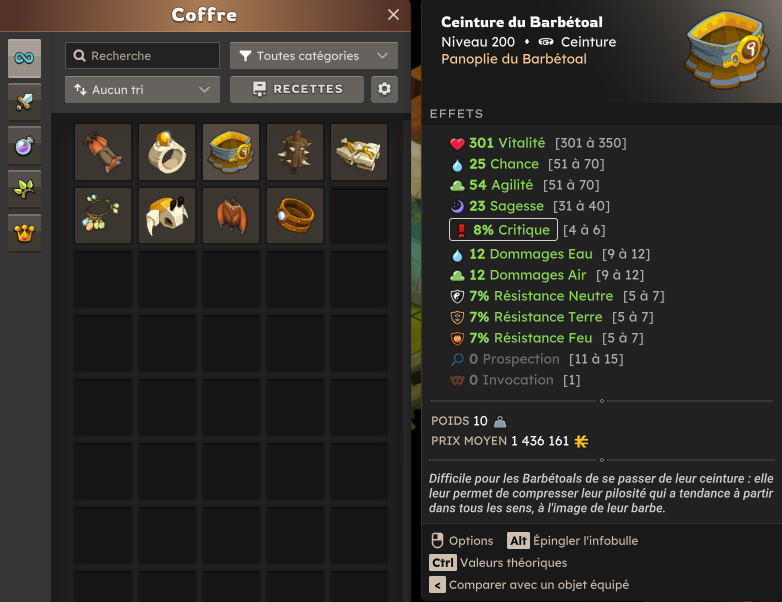Select the white ring with gold gem
Image resolution: width=782 pixels, height=602 pixels.
coord(167,152)
